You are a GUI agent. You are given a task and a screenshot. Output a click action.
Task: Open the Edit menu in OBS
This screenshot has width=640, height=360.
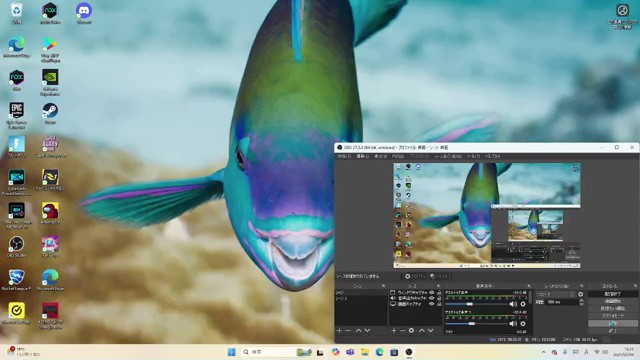[x=362, y=156]
